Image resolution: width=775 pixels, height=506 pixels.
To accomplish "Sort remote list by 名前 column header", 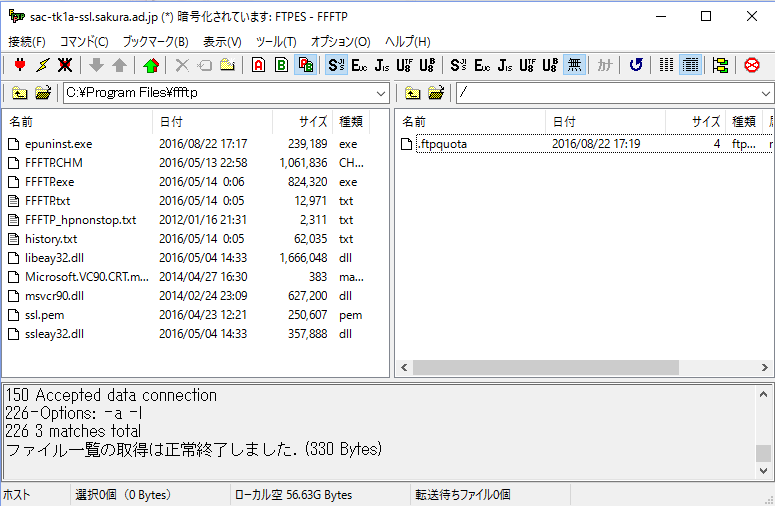I will pyautogui.click(x=472, y=122).
